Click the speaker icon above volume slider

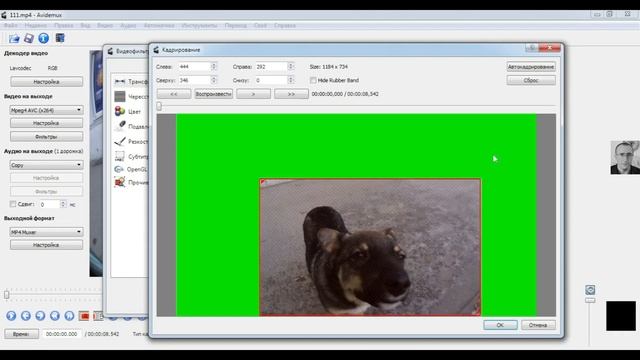(x=590, y=290)
